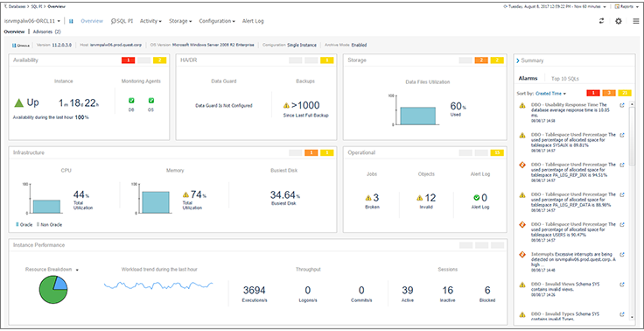Click the Memory utilization bar chart
Image resolution: width=644 pixels, height=331 pixels.
pos(156,202)
